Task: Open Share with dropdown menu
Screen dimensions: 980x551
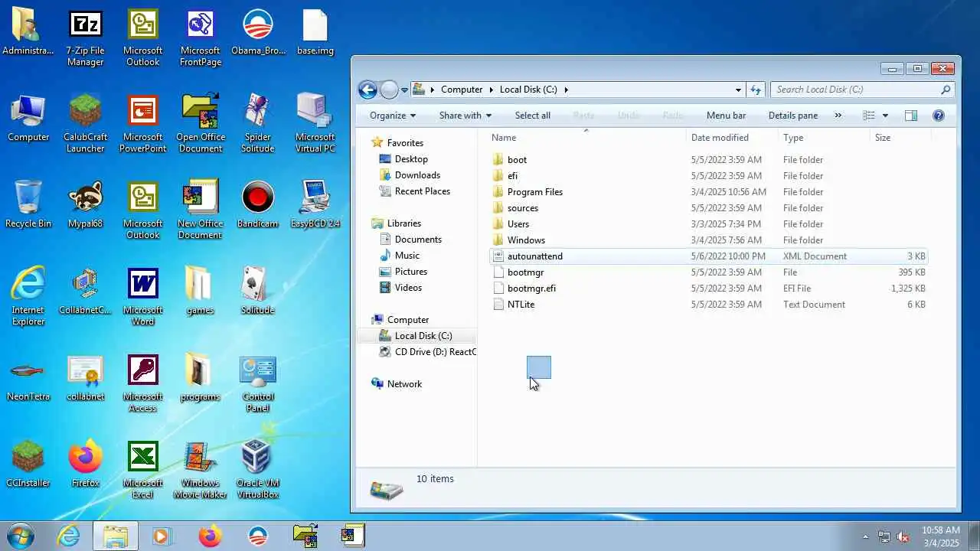Action: pyautogui.click(x=465, y=116)
